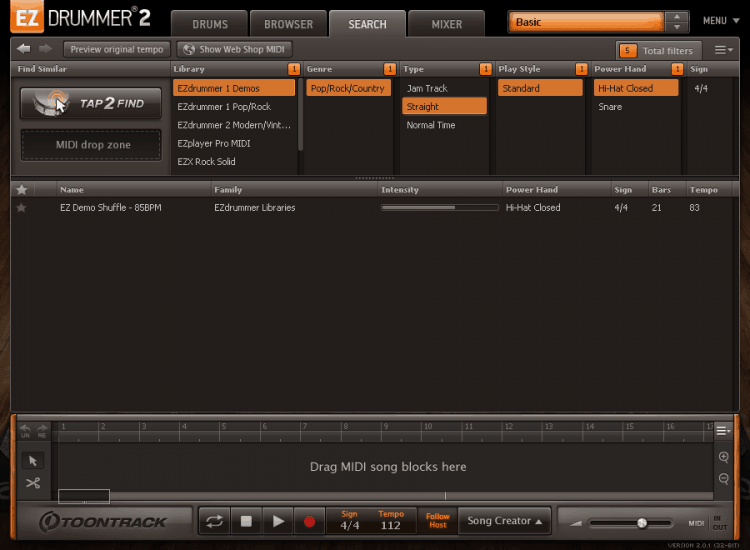Enable the Jam Track type filter
Viewport: 750px width, 550px height.
coord(444,88)
